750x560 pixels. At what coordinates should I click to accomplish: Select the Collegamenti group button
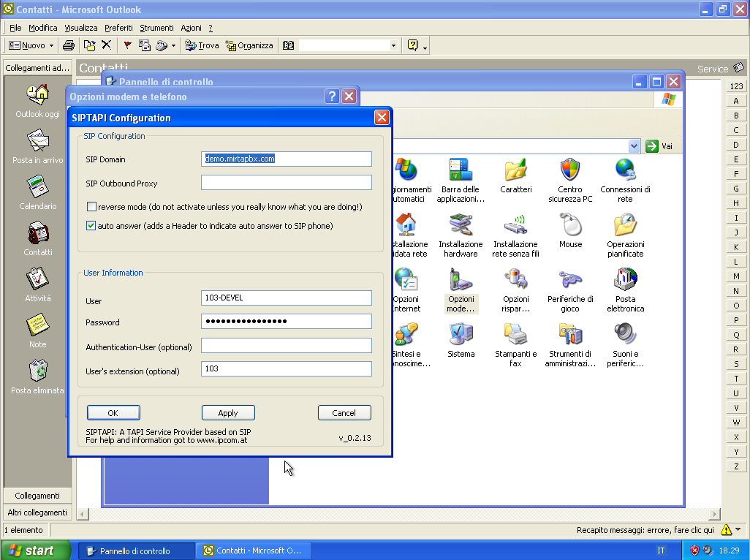[x=37, y=496]
